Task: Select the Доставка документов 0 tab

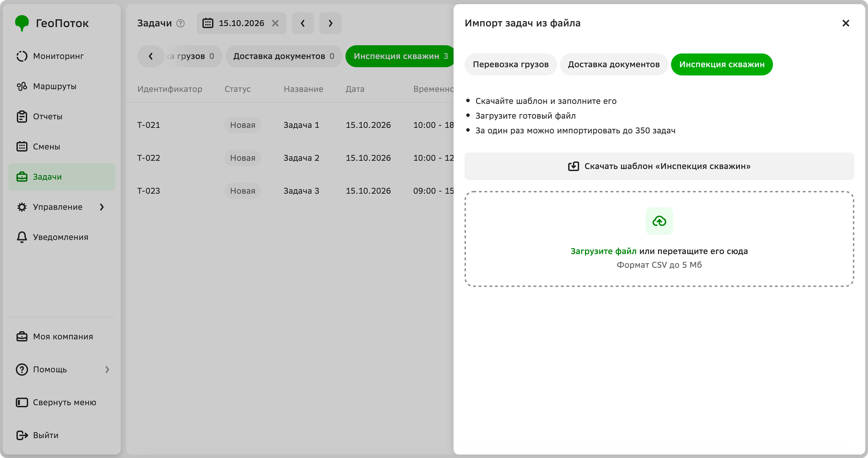Action: [x=284, y=56]
